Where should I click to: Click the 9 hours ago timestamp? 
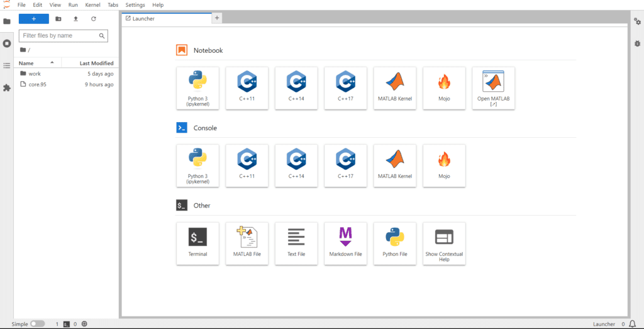point(99,85)
